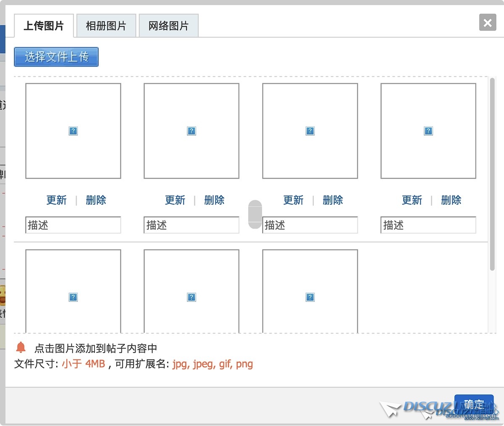Click the orange bell notice icon
504x426 pixels.
coord(21,347)
